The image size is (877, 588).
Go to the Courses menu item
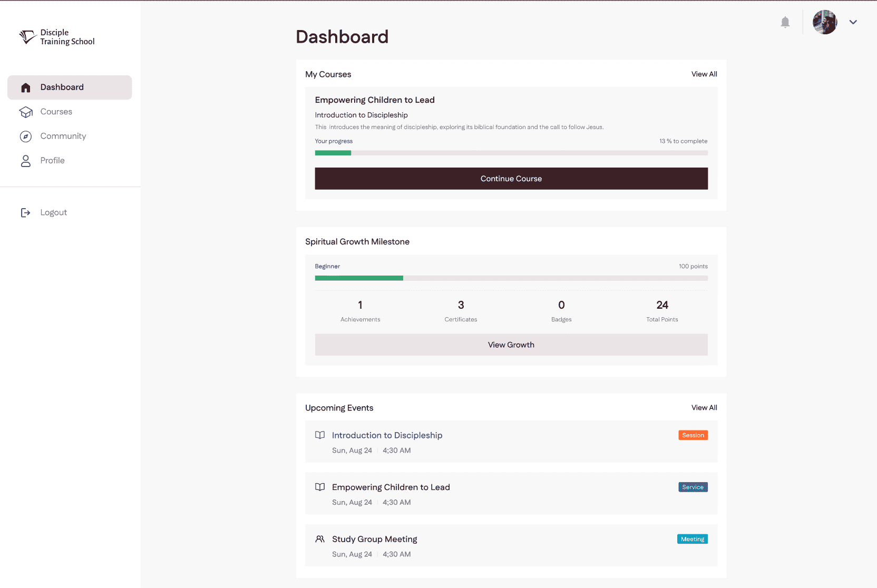[x=70, y=112]
